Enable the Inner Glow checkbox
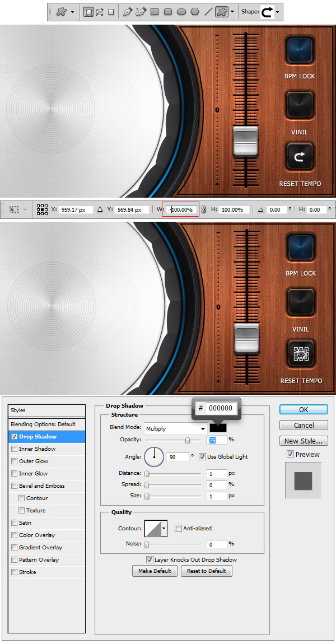Image resolution: width=336 pixels, height=644 pixels. pos(15,474)
